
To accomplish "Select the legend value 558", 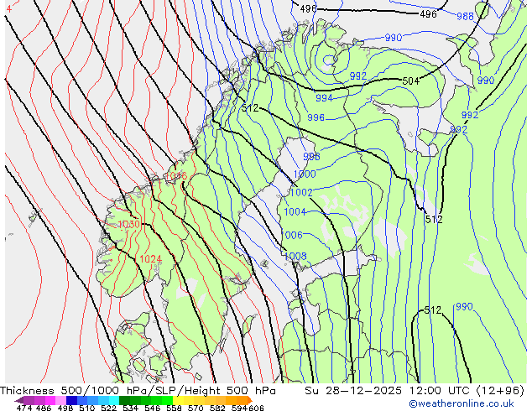I will point(174,408).
